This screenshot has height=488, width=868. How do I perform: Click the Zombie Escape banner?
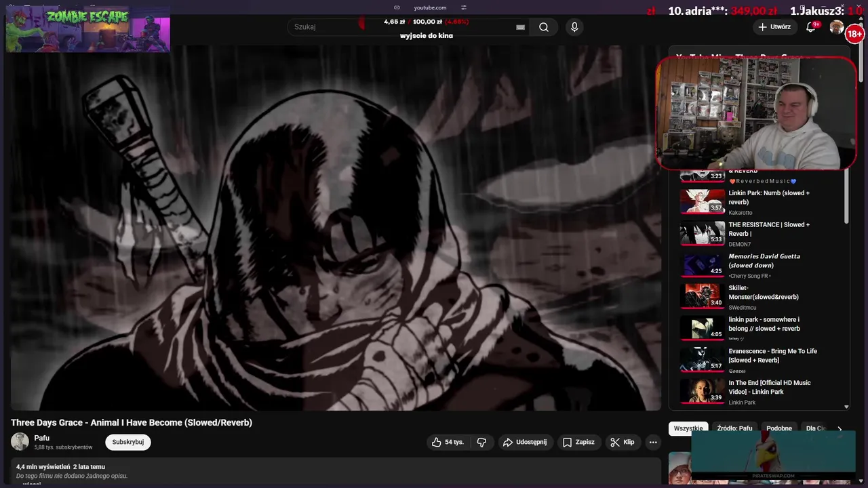click(87, 29)
